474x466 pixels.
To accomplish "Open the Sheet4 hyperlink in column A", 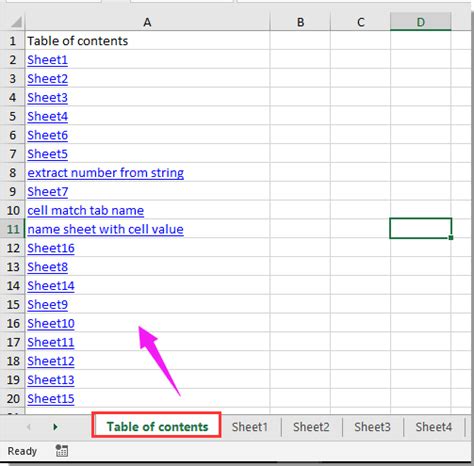I will 47,116.
